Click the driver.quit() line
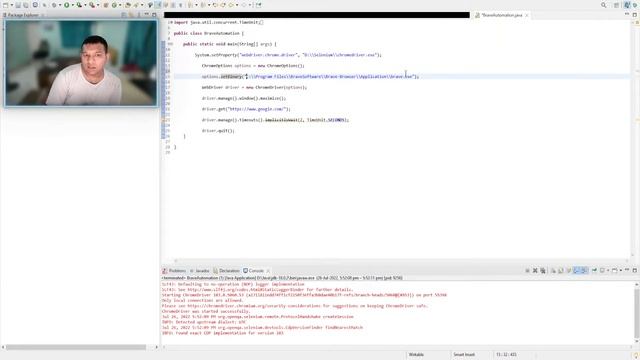640x360 pixels. [x=218, y=131]
